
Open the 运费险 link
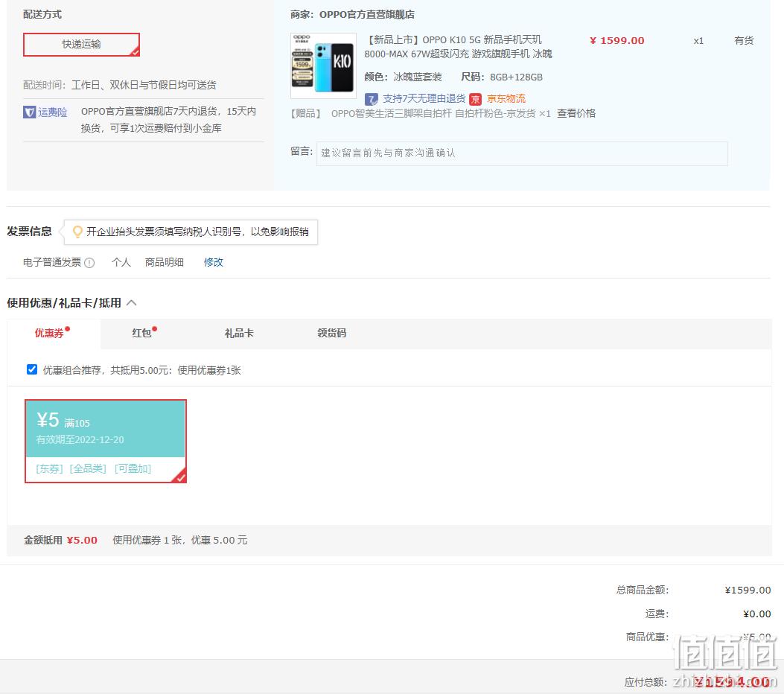tap(53, 112)
